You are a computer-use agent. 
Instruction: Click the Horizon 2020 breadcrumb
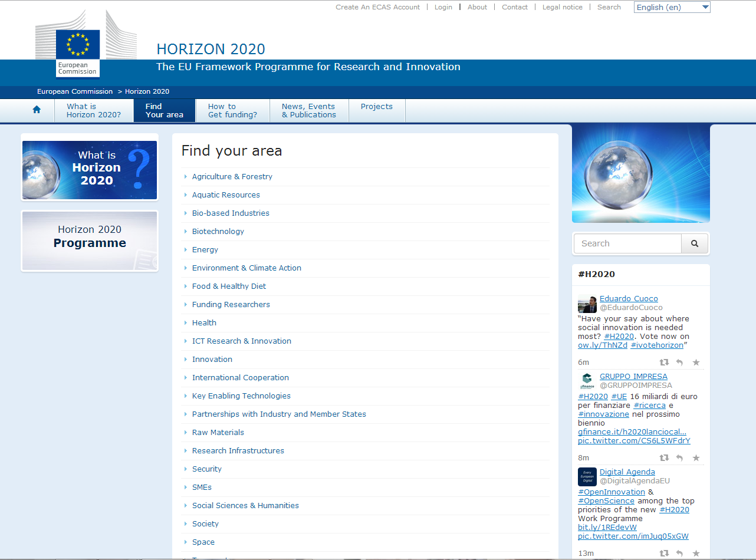coord(147,91)
